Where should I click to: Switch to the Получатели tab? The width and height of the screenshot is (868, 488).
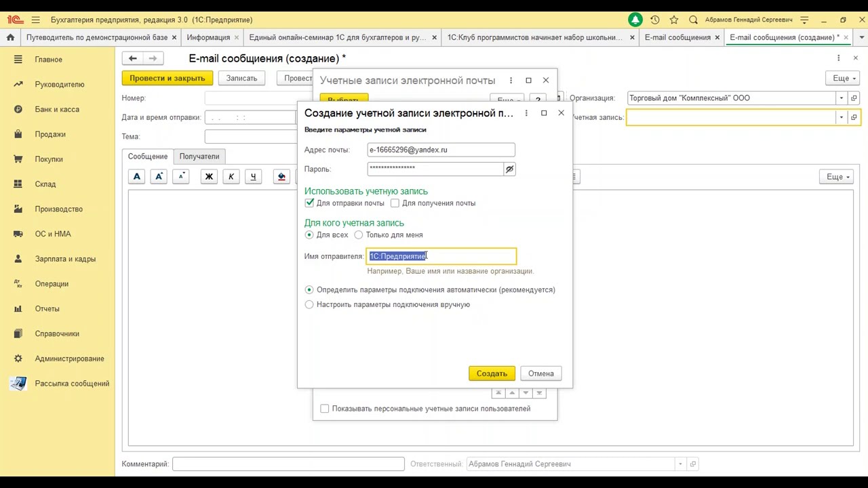coord(199,157)
